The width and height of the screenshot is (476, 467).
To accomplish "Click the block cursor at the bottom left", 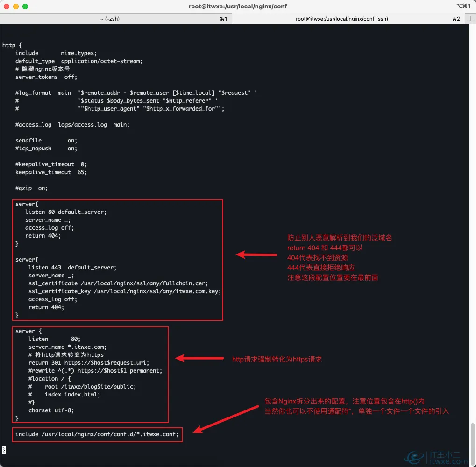I will [4, 450].
